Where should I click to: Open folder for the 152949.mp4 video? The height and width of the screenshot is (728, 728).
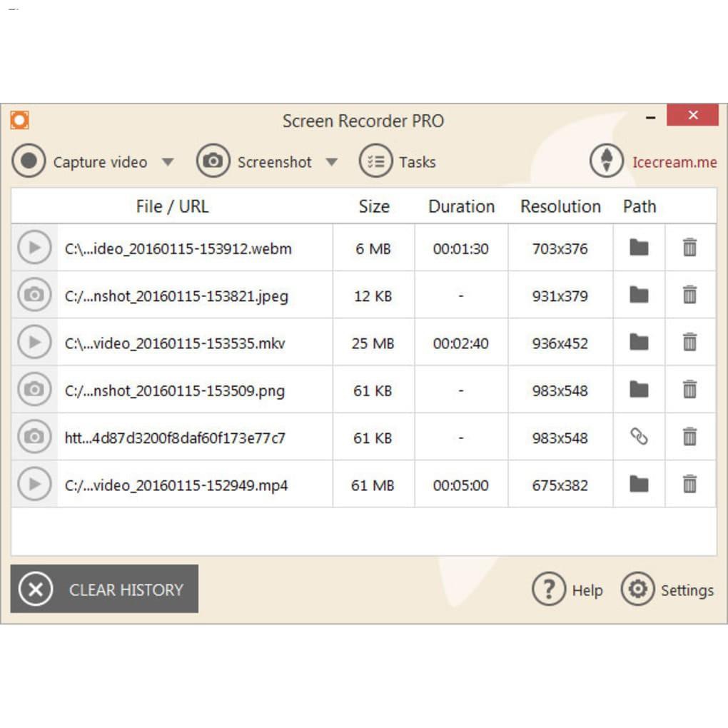coord(639,485)
